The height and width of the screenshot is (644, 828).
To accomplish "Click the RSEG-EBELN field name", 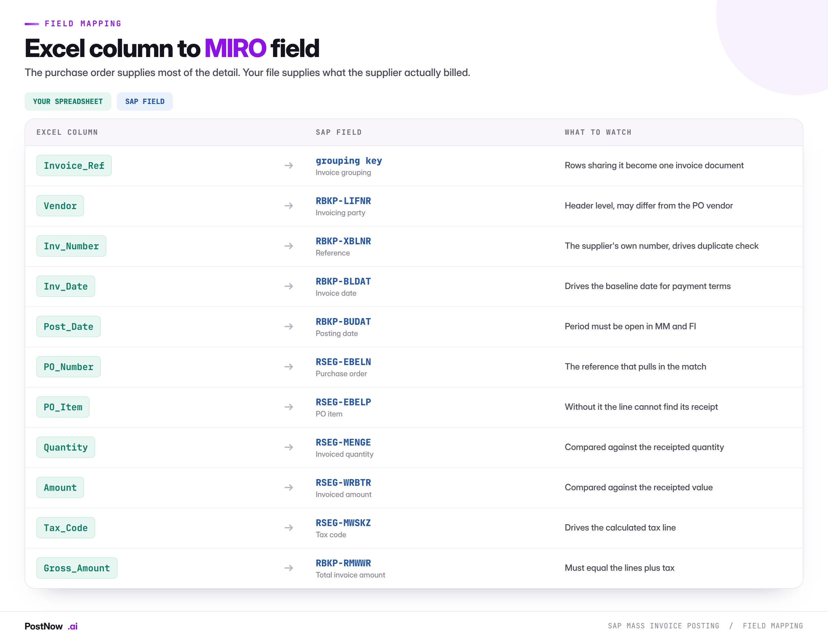I will (x=343, y=362).
